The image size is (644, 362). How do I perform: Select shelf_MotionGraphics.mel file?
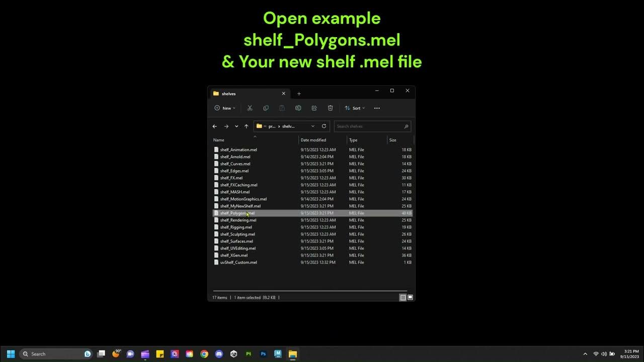(312, 199)
